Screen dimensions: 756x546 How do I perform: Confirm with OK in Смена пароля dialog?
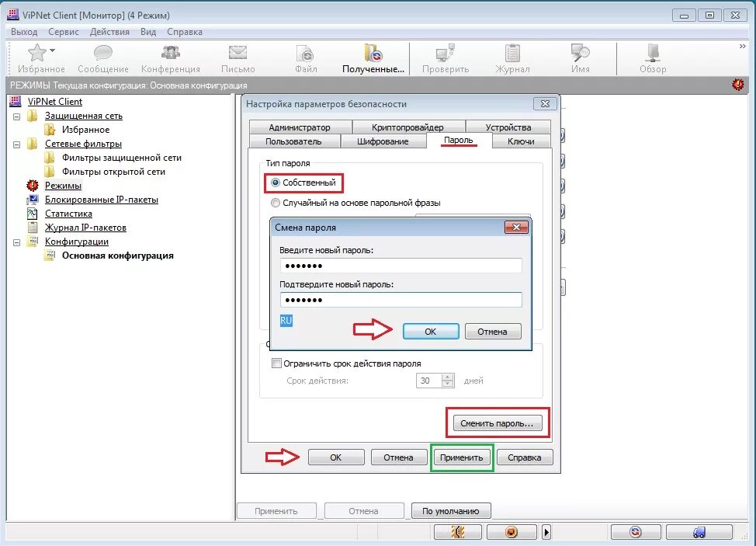coord(431,332)
